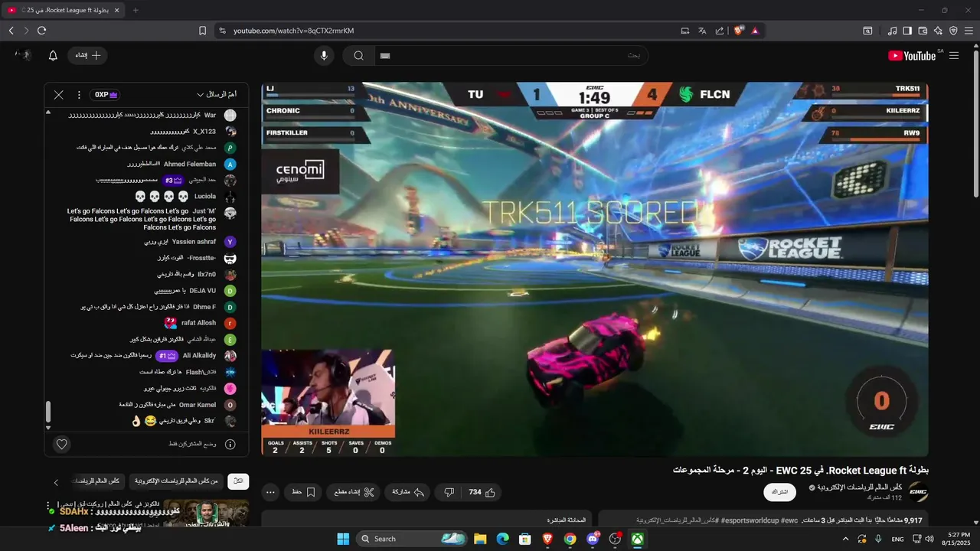This screenshot has height=551, width=980.
Task: Click Ali Alkalidy's chat avatar
Action: click(230, 356)
